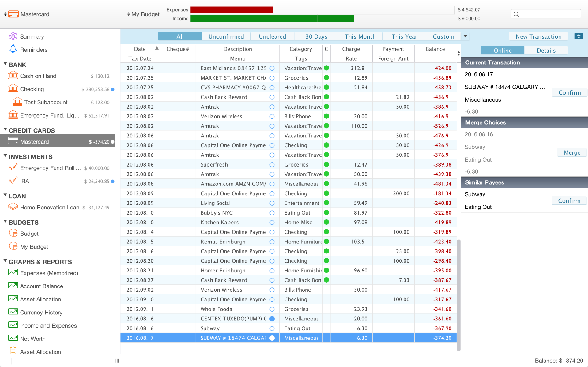588x367 pixels.
Task: Toggle confirmed circle for Subway row
Action: (x=272, y=328)
